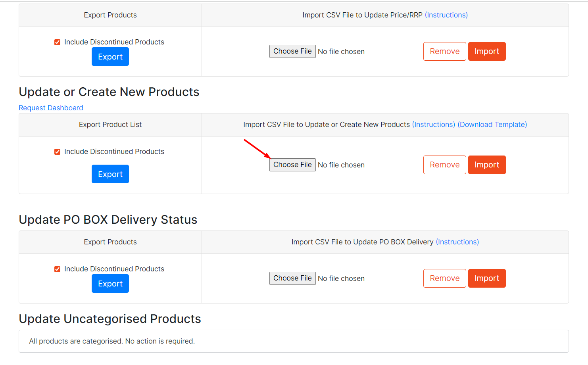The height and width of the screenshot is (365, 588).
Task: Open Instructions for PO BOX Delivery import
Action: tap(457, 242)
